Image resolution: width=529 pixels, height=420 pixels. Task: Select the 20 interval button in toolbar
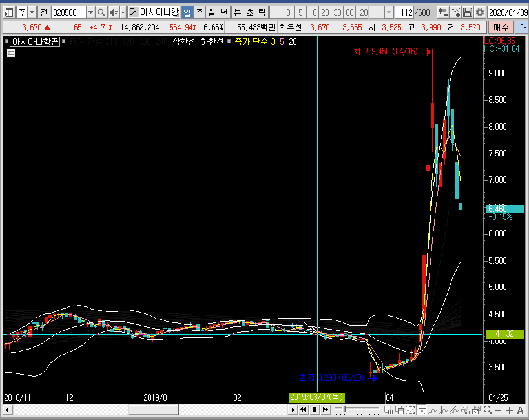[325, 13]
